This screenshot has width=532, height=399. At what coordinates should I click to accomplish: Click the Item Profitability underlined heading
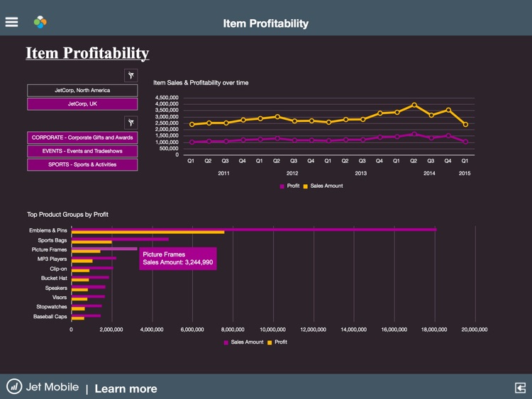click(87, 53)
